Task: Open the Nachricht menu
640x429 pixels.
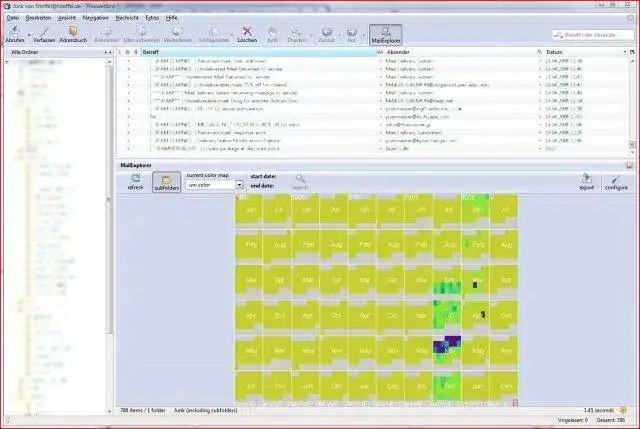Action: (127, 18)
